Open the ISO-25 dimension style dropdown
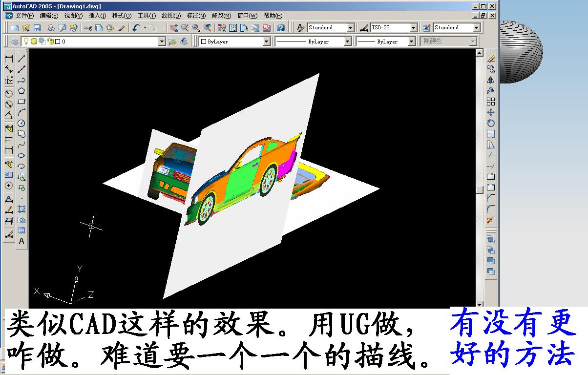Screen dimensions: 588x375 click(413, 28)
